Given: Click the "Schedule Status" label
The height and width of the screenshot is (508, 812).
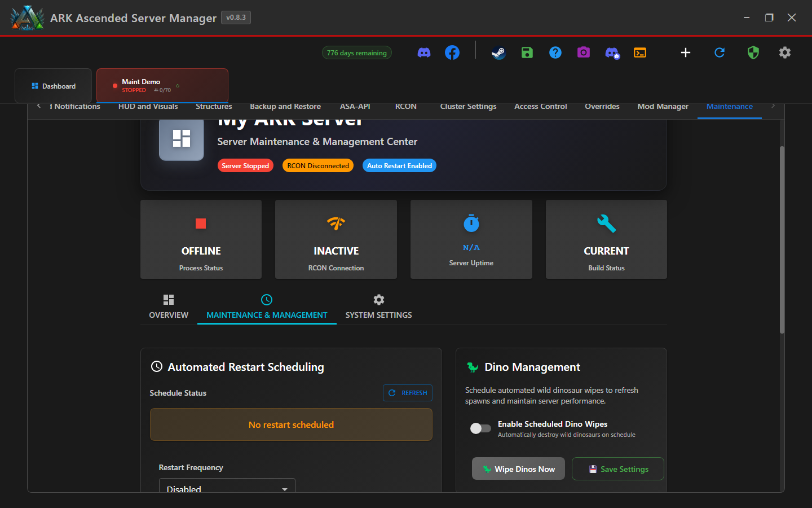Looking at the screenshot, I should tap(178, 393).
